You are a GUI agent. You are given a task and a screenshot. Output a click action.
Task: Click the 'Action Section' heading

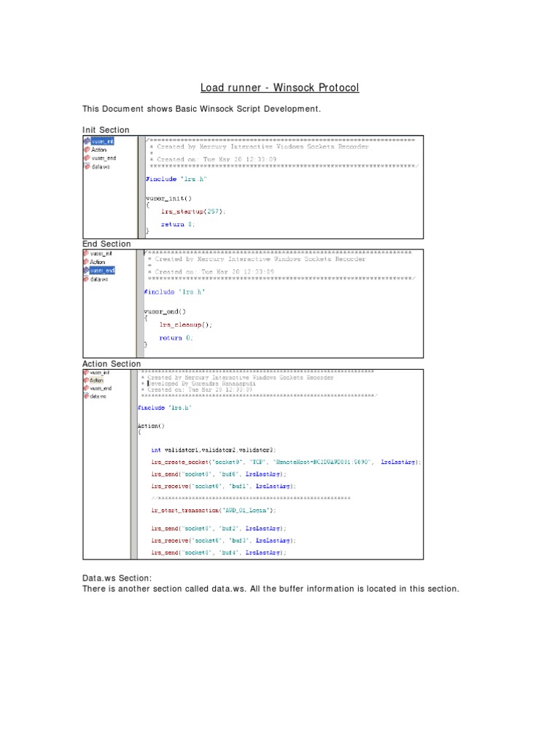coord(112,364)
